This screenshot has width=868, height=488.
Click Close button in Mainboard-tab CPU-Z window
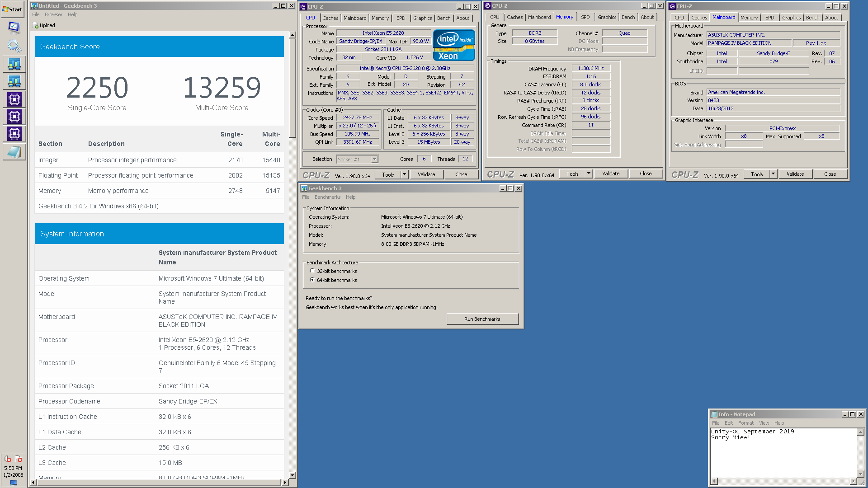coord(830,174)
